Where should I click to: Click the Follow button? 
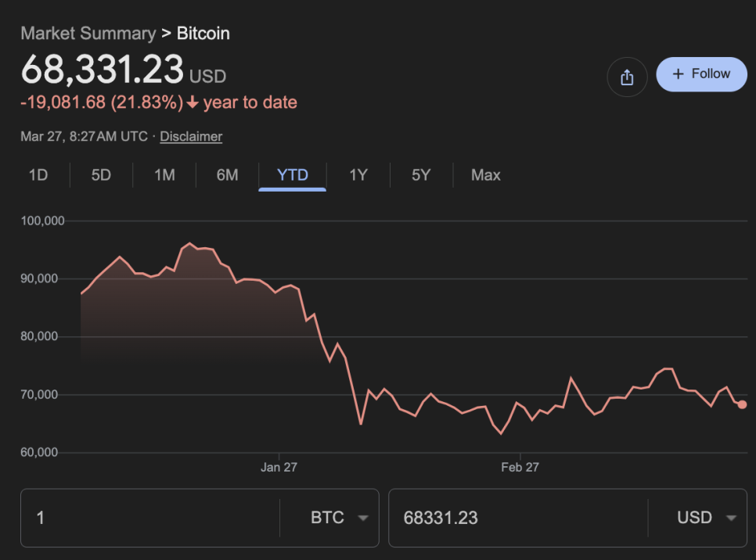click(x=701, y=74)
